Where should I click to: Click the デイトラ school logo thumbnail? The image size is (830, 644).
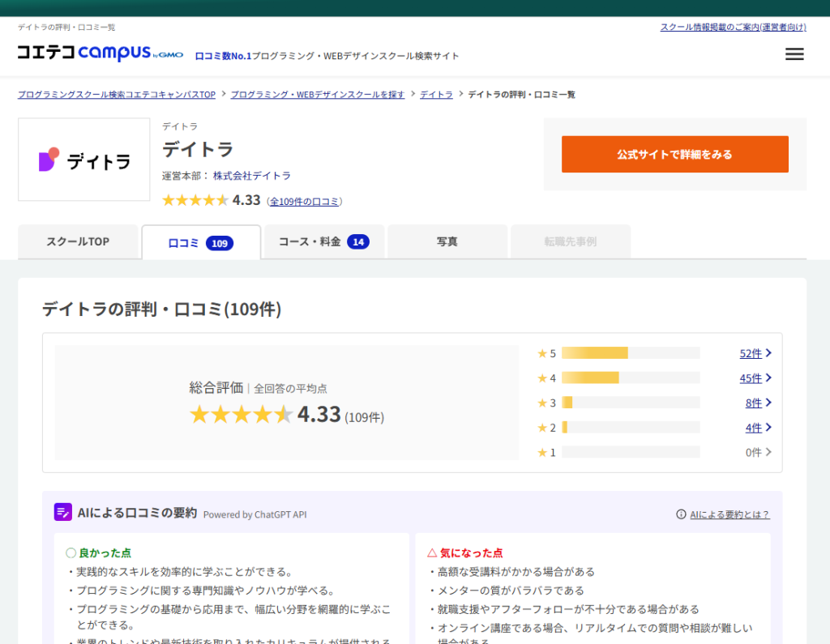84,160
